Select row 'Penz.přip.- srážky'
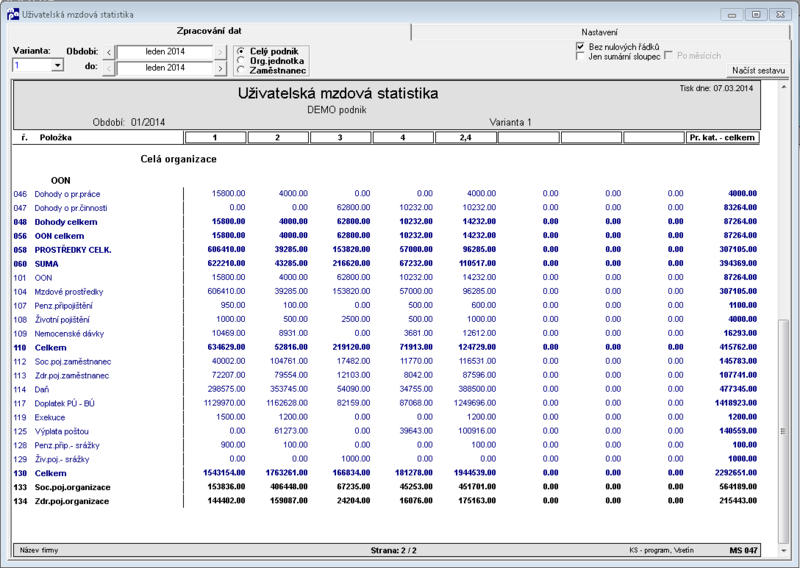The width and height of the screenshot is (800, 568). 385,445
